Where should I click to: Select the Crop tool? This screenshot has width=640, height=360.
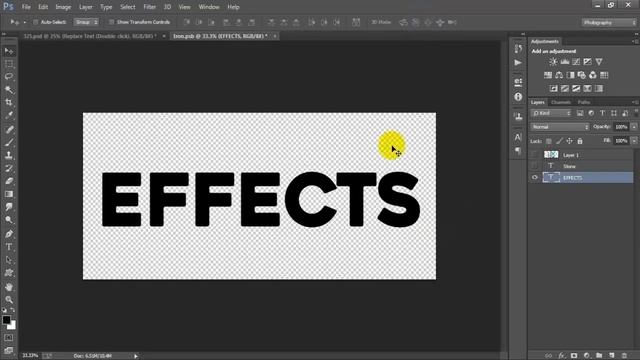tap(9, 102)
